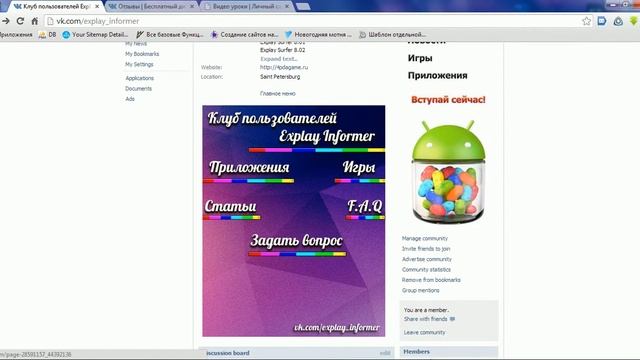Focus the address bar showing vk.com/explay_informer
The image size is (640, 360).
click(314, 21)
